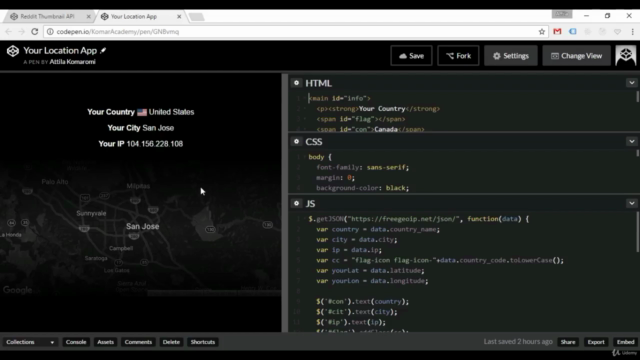Image resolution: width=640 pixels, height=360 pixels.
Task: Click the Export button
Action: click(596, 342)
